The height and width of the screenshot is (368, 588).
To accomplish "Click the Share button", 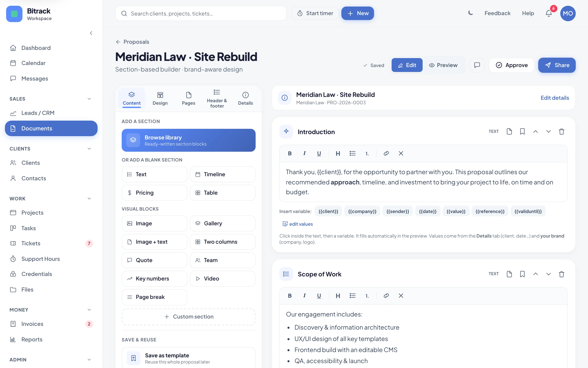I will coord(557,65).
